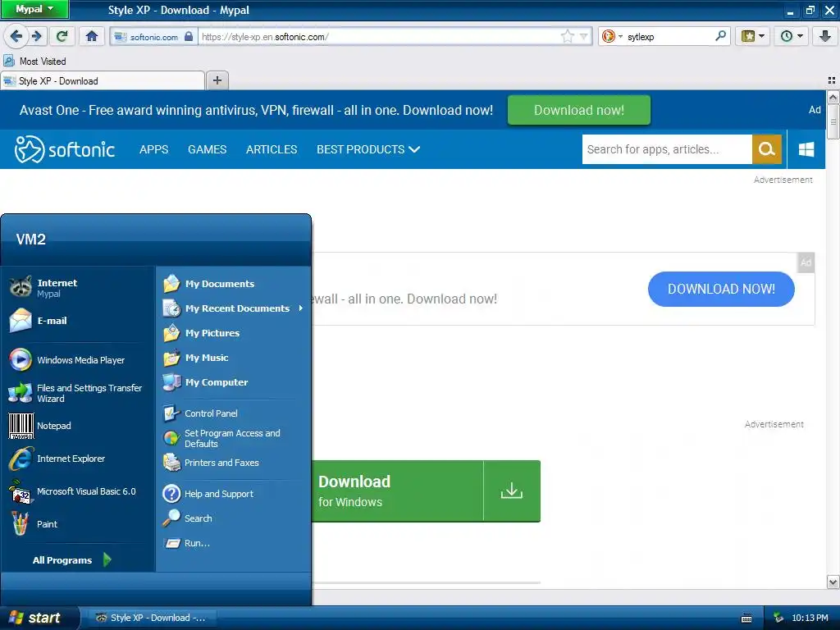The width and height of the screenshot is (840, 630).
Task: Click the URL address field
Action: coord(377,36)
